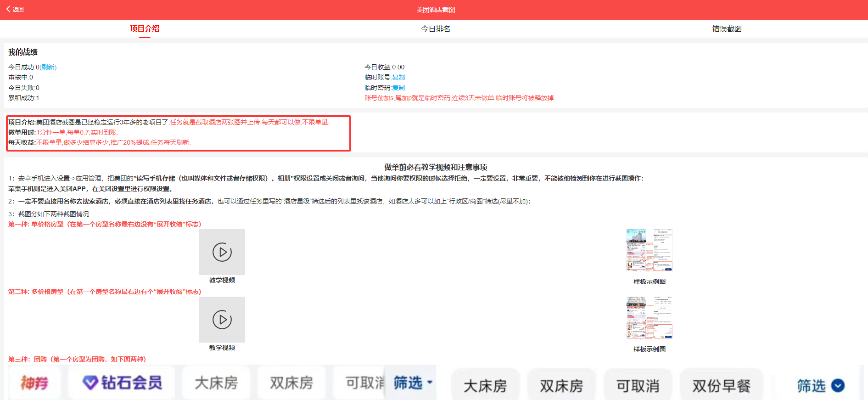Viewport: 868px width, 400px height.
Task: Copy the 临时密码 via 复制 link
Action: point(398,88)
